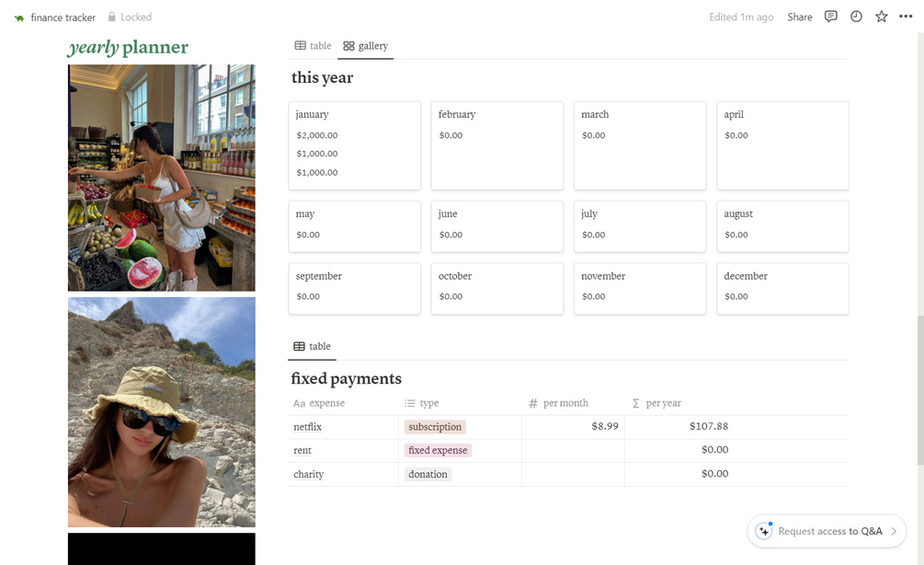Open the april card
The image size is (924, 565).
pyautogui.click(x=782, y=145)
